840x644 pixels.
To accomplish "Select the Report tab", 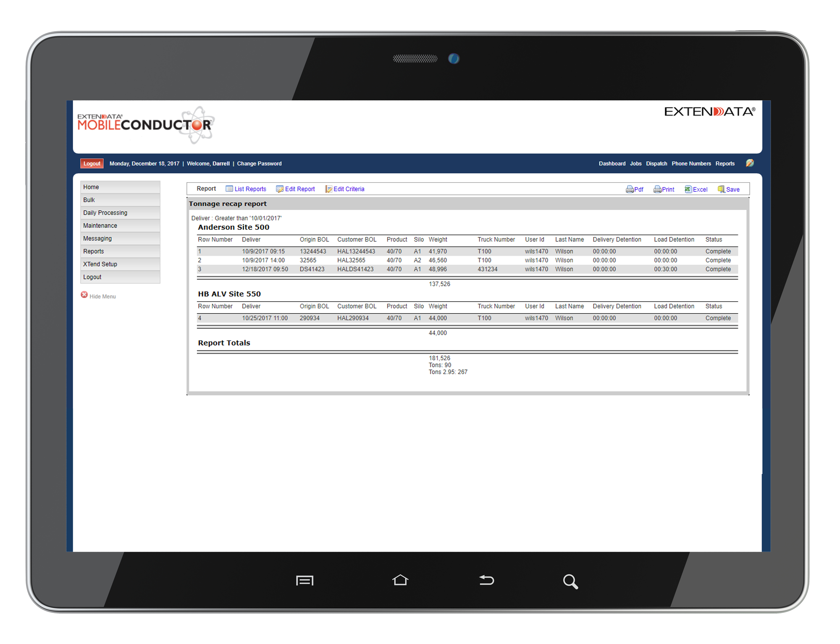I will [x=206, y=188].
